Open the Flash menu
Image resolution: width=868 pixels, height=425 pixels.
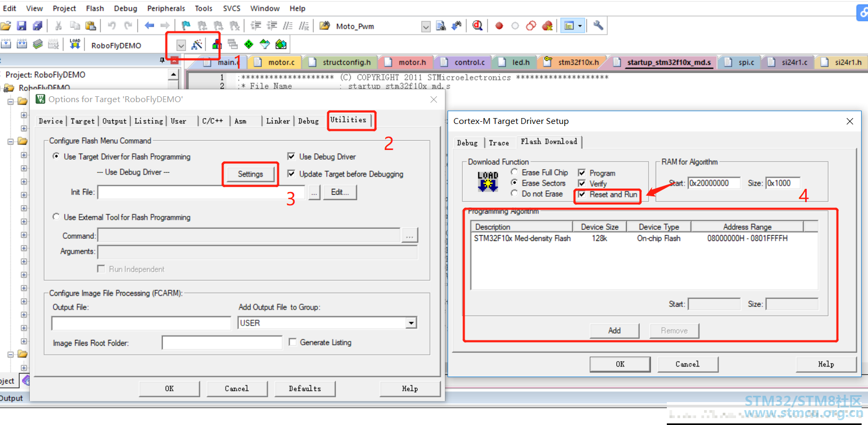click(x=95, y=9)
